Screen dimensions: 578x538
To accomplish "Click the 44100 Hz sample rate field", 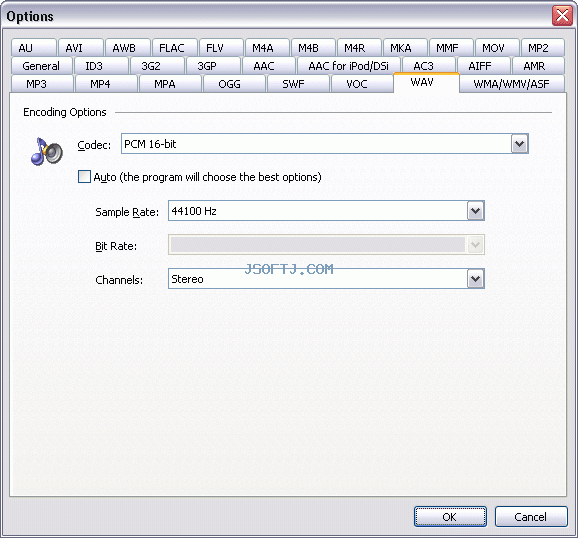I will point(326,211).
